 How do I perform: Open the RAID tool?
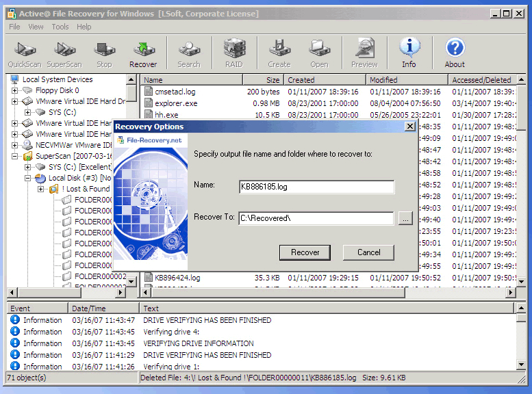[x=234, y=48]
